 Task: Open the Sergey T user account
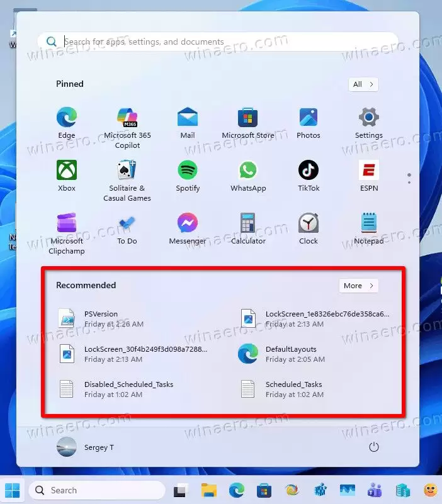coord(85,447)
